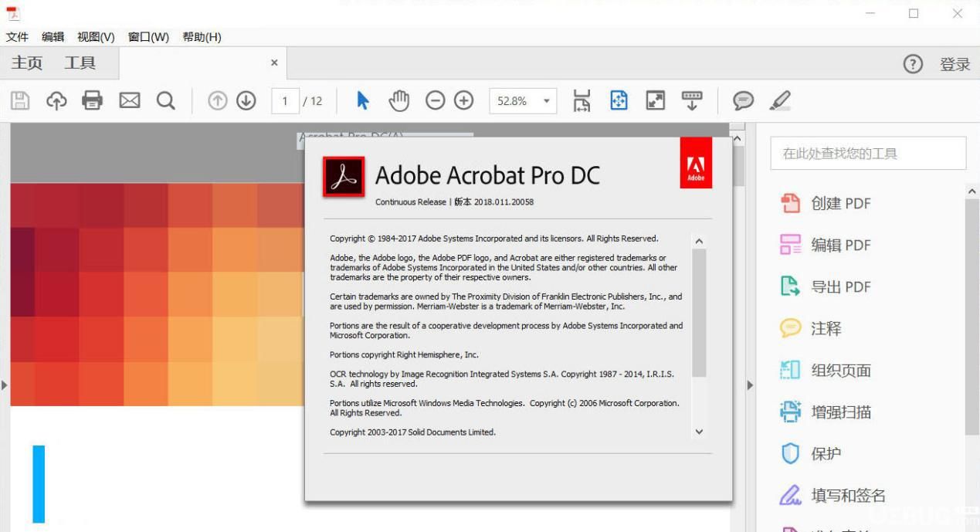Open the 注释 tool

811,328
